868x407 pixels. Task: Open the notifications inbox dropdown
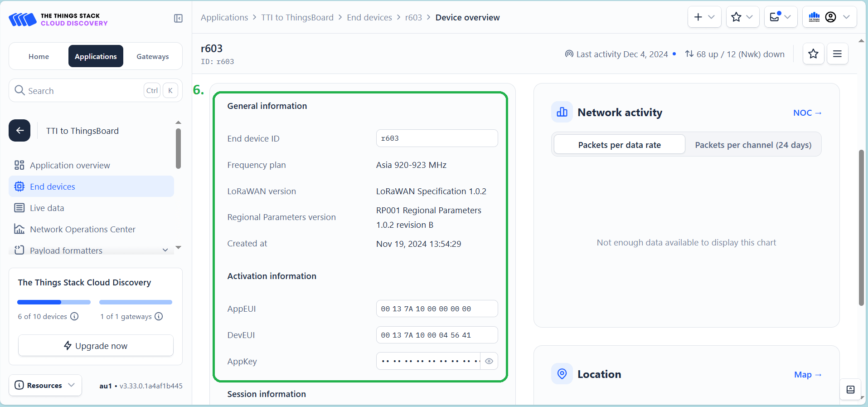pos(781,17)
